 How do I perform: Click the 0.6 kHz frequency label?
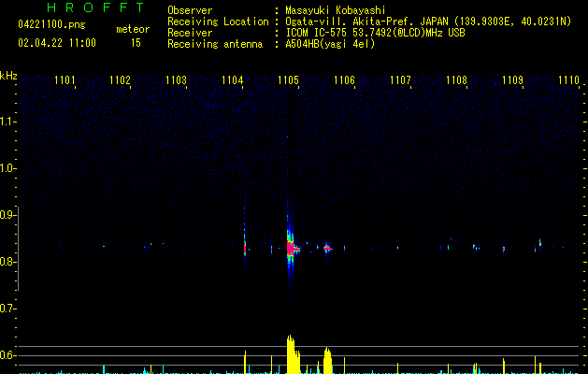(7, 355)
